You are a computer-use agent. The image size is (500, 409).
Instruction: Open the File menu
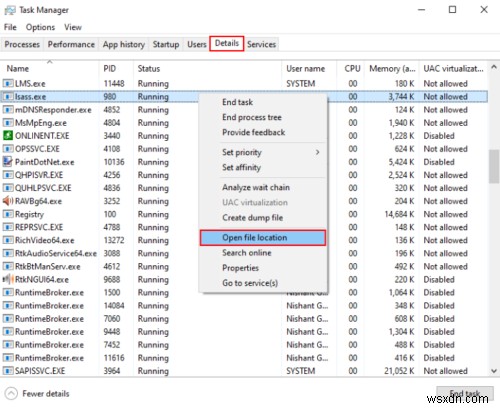pyautogui.click(x=10, y=27)
